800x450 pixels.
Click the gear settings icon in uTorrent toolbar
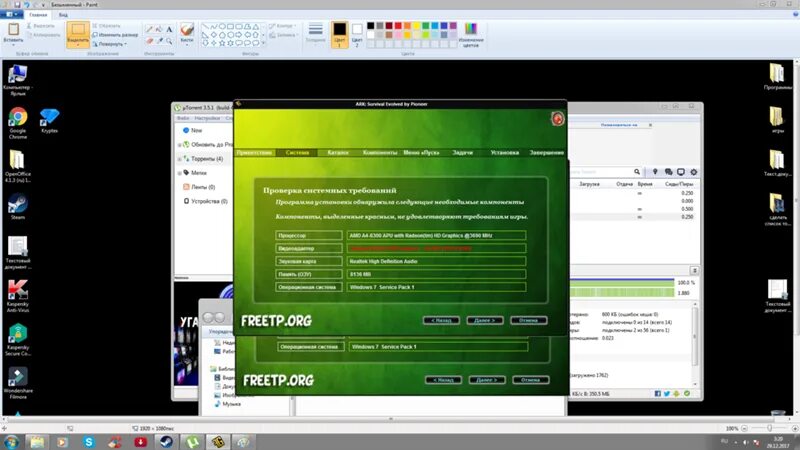(x=693, y=172)
